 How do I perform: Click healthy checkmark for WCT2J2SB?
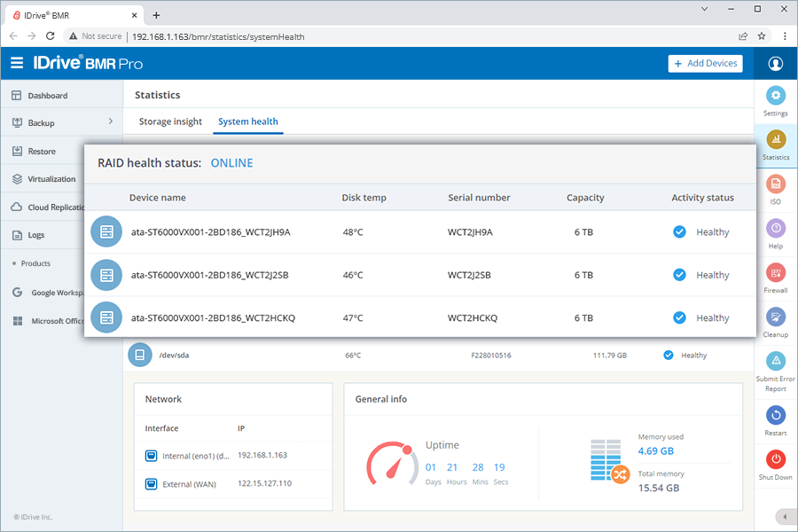coord(679,275)
